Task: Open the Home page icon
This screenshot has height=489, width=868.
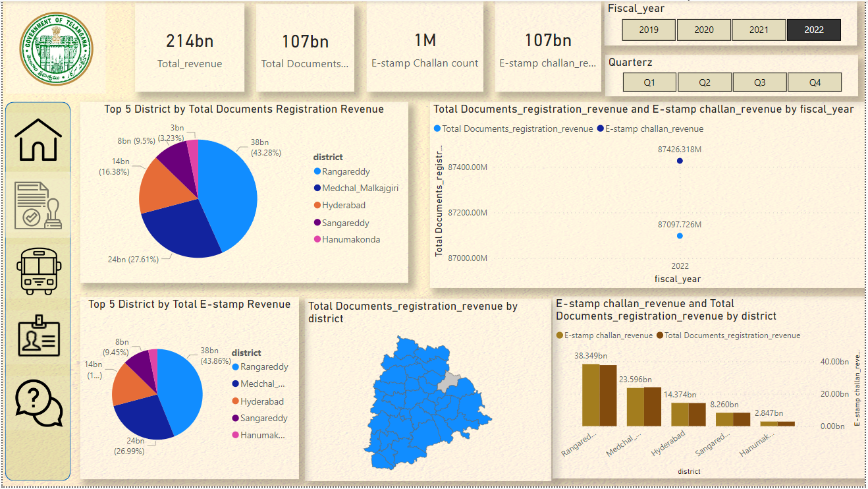Action: [x=38, y=140]
